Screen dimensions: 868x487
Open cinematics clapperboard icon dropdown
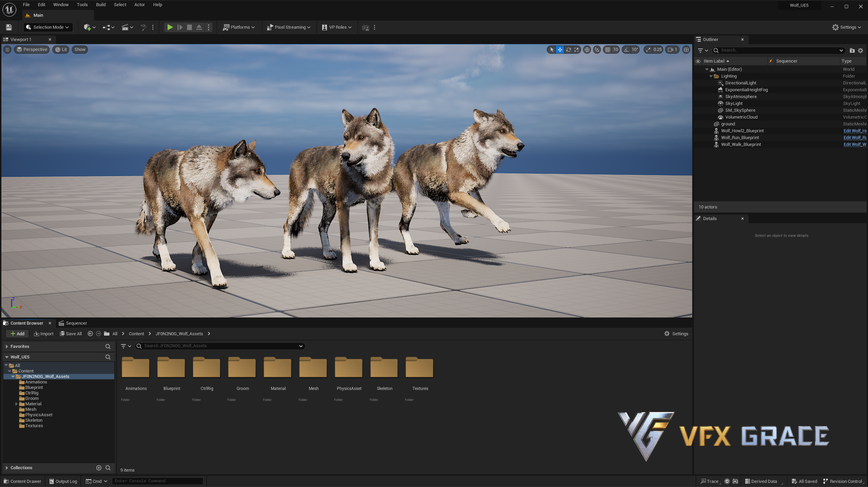(x=127, y=28)
